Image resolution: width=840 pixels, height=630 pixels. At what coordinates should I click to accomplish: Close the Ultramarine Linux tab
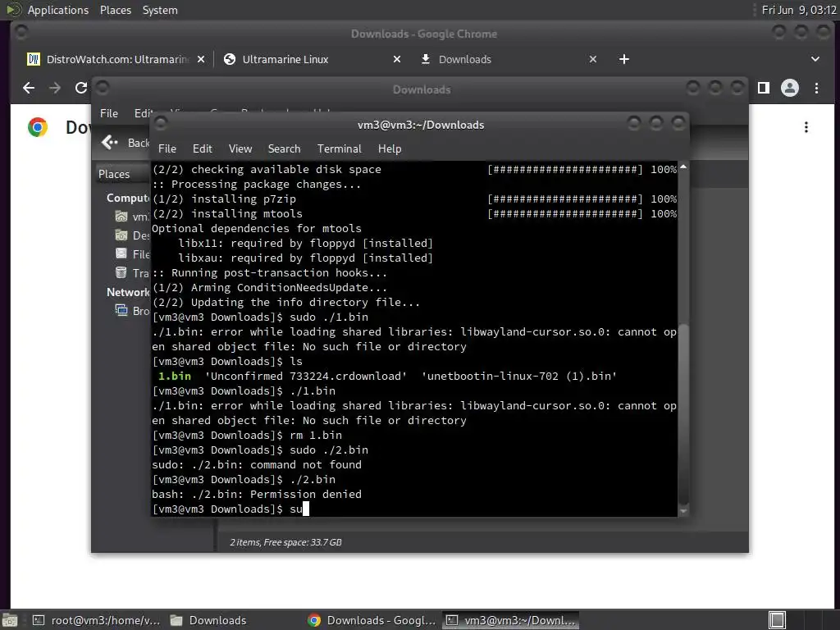pos(397,59)
